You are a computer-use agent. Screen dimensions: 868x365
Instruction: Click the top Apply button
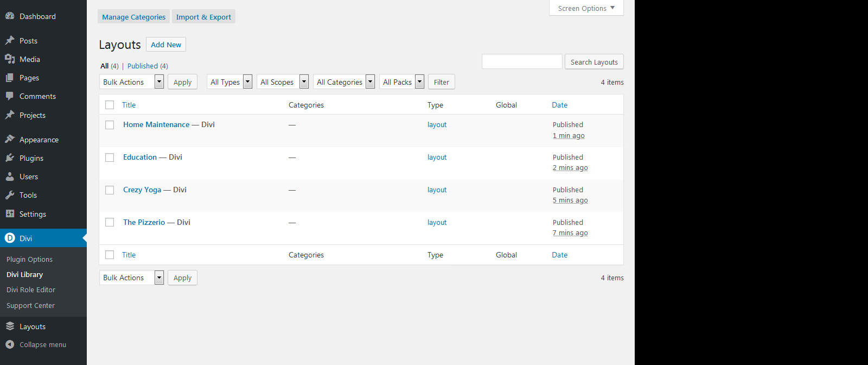click(x=182, y=82)
